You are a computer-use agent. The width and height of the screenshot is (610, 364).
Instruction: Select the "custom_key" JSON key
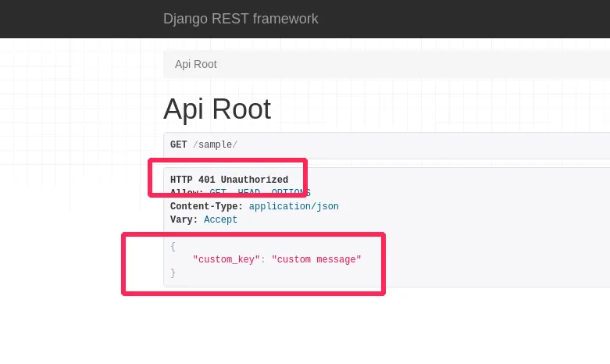click(227, 259)
